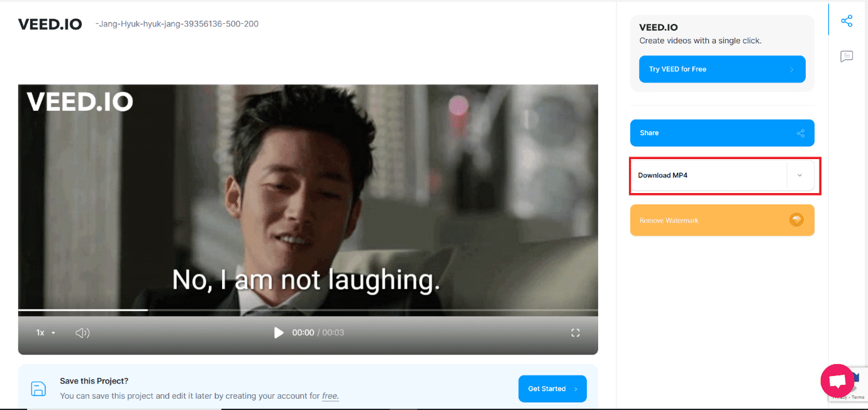Click the project title -Jang-Hyuk-hyuk-jang
Image resolution: width=868 pixels, height=410 pixels.
177,24
